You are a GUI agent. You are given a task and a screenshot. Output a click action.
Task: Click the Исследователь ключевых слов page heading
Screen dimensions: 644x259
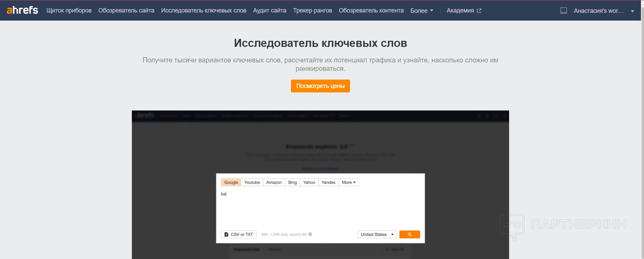[x=320, y=43]
